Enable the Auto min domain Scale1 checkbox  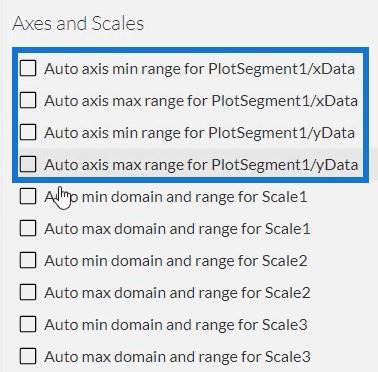[28, 196]
